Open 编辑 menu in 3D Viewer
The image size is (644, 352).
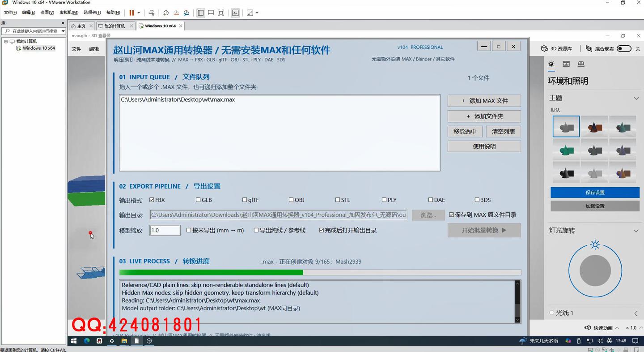94,49
